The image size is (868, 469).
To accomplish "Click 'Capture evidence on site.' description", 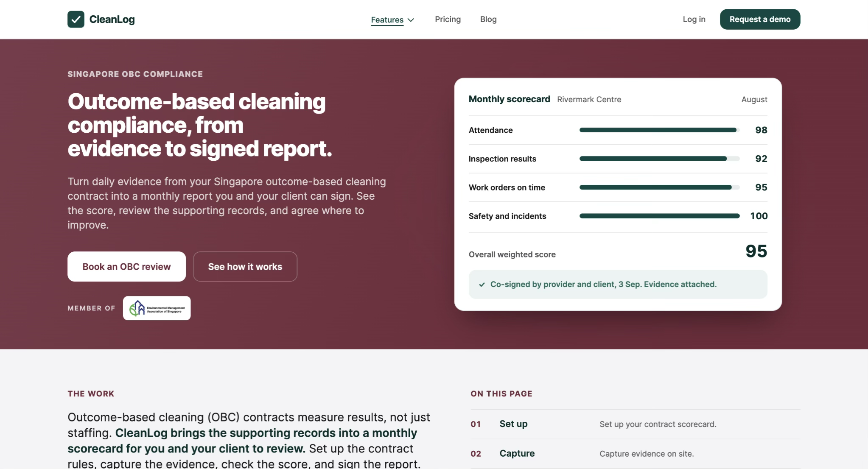I will [x=647, y=454].
